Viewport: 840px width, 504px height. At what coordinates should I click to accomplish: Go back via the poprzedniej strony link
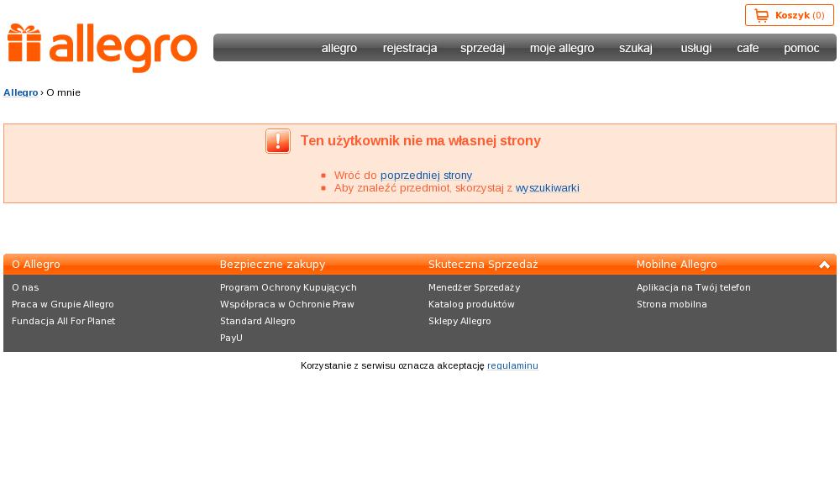click(426, 176)
